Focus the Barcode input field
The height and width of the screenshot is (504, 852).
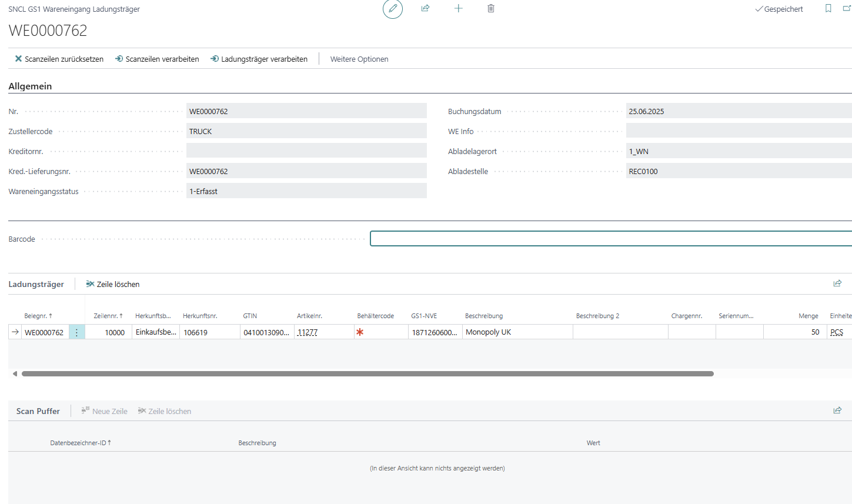point(610,238)
